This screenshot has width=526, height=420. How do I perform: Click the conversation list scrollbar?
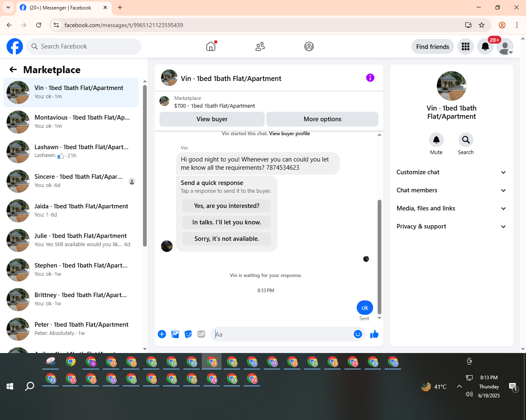(145, 166)
